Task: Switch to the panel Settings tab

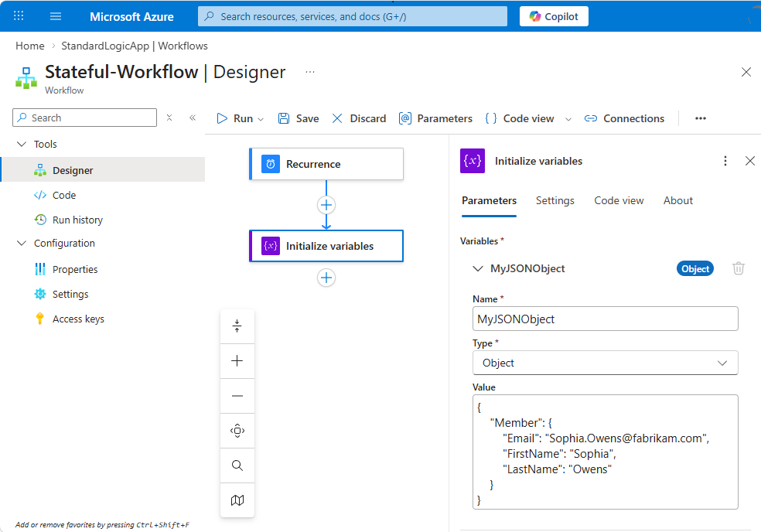Action: click(x=555, y=200)
